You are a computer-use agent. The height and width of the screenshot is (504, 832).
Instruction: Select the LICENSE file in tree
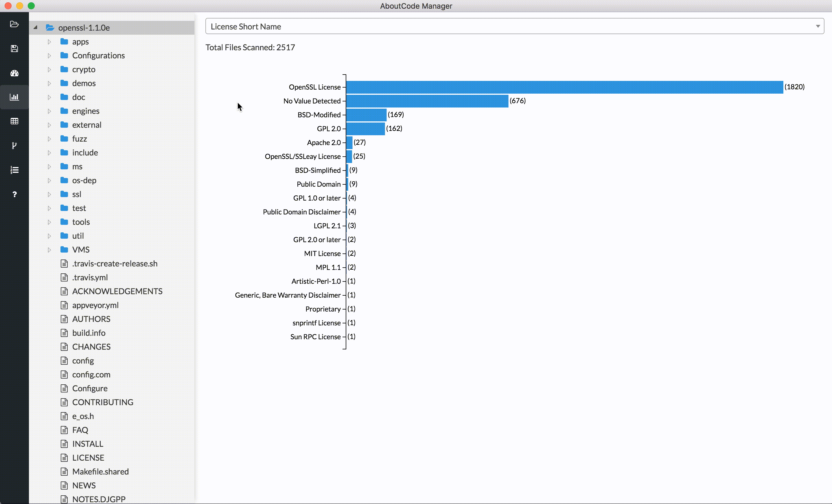88,458
